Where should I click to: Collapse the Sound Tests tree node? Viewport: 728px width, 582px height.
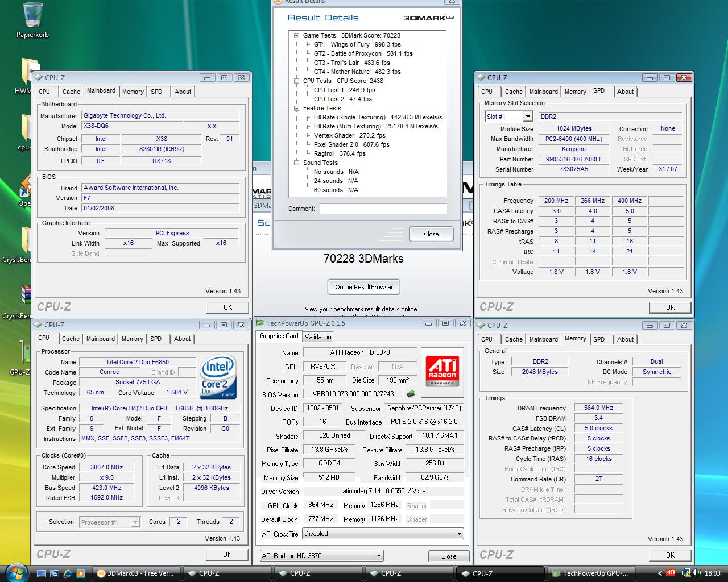[296, 163]
